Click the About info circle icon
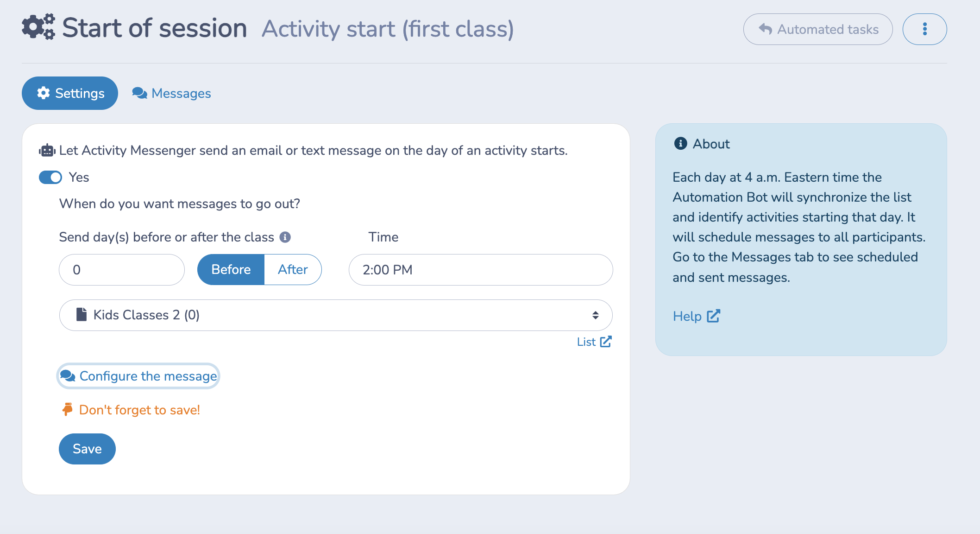 [680, 144]
